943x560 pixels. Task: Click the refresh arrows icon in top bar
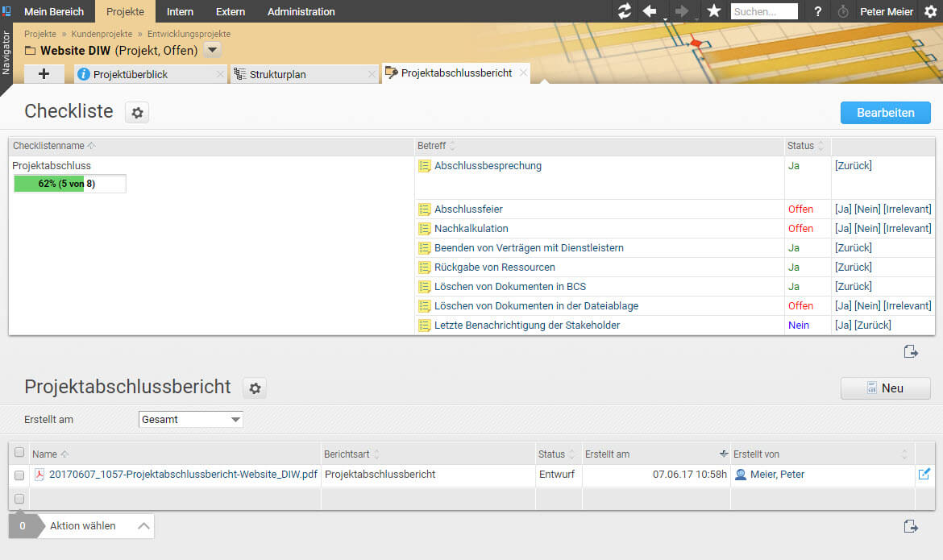tap(624, 11)
